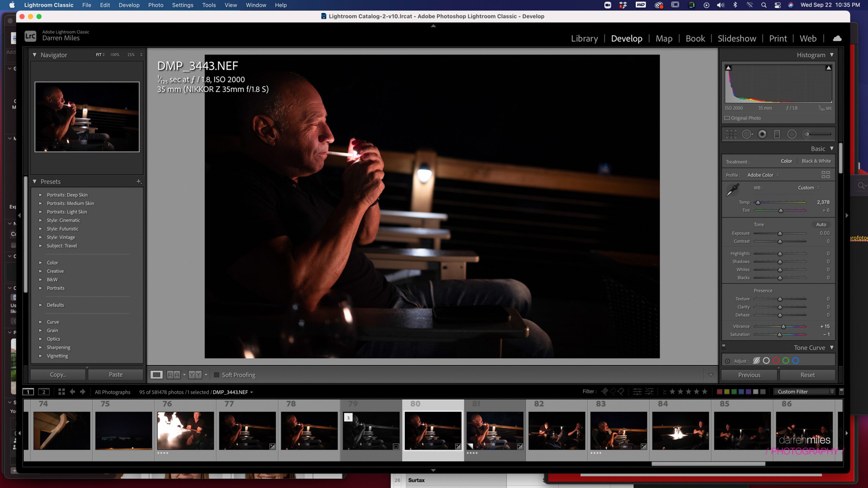868x488 pixels.
Task: Filter by unedited photos
Action: (x=649, y=392)
